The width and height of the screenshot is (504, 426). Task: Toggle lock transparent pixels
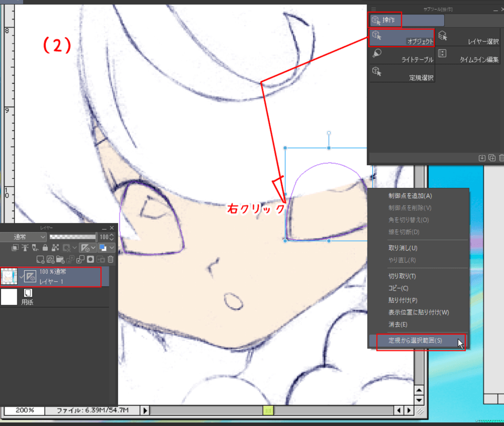pyautogui.click(x=56, y=248)
